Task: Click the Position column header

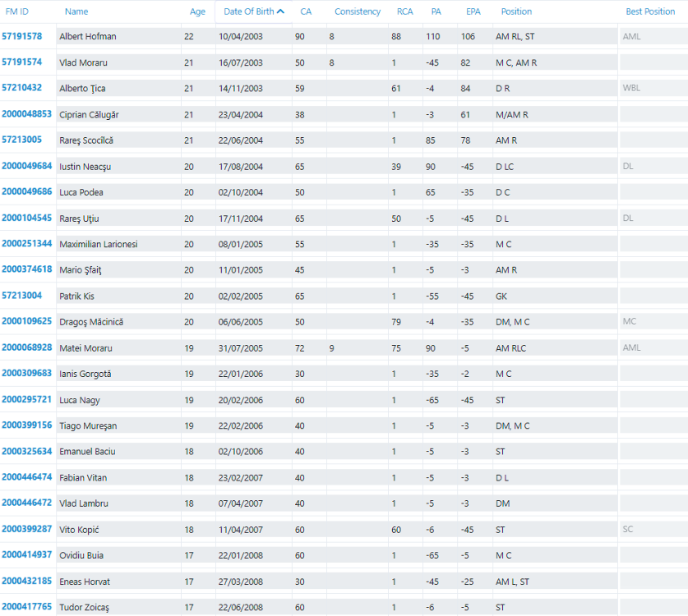Action: click(516, 11)
